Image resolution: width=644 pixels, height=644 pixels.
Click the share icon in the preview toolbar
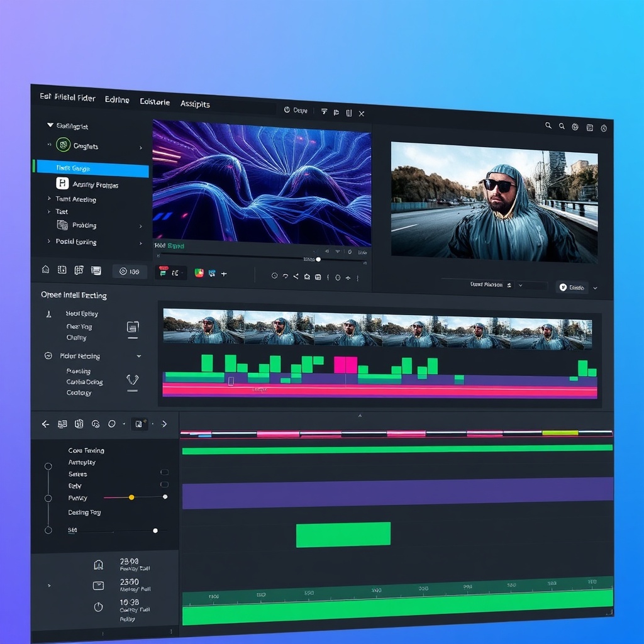click(x=296, y=277)
